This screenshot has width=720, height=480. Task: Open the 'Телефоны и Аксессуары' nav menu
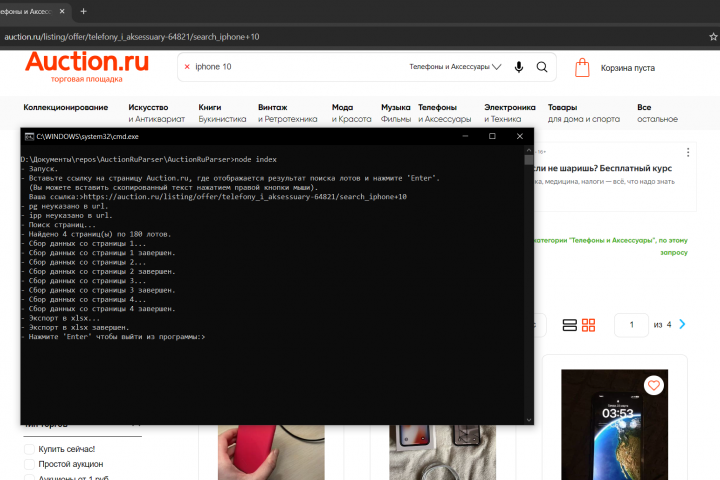444,113
